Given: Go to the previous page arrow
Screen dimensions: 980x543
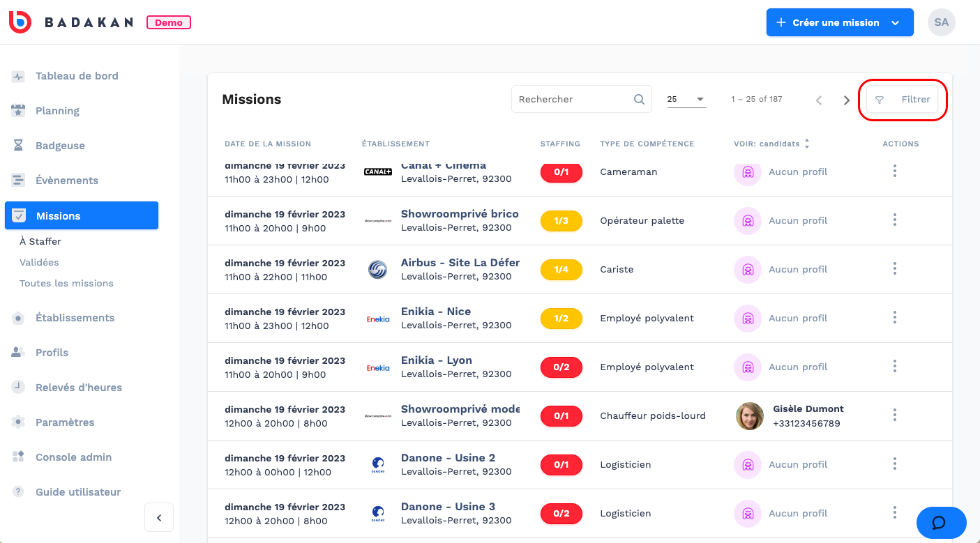Looking at the screenshot, I should coord(819,100).
